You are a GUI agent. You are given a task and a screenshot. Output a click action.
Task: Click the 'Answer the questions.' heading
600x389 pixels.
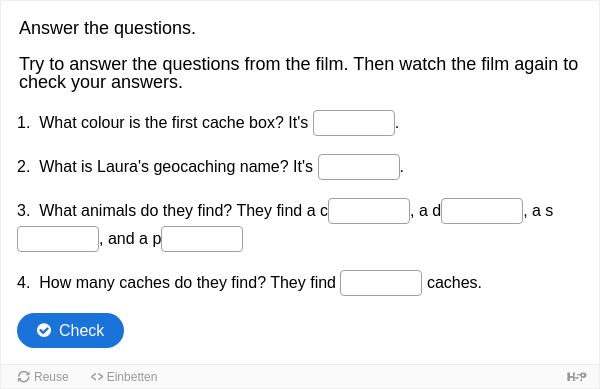click(x=107, y=28)
